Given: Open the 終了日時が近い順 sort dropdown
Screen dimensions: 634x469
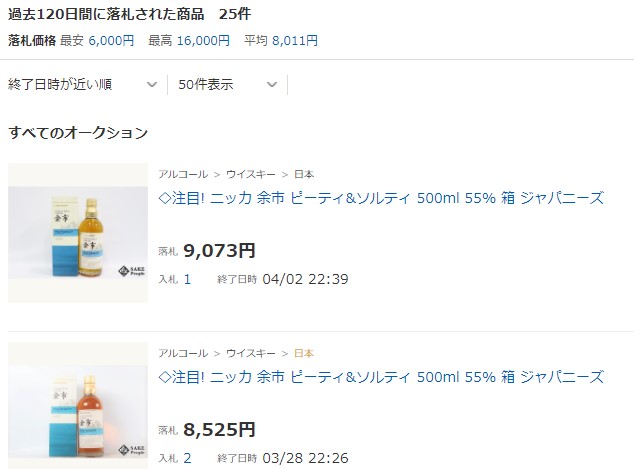Looking at the screenshot, I should point(83,85).
